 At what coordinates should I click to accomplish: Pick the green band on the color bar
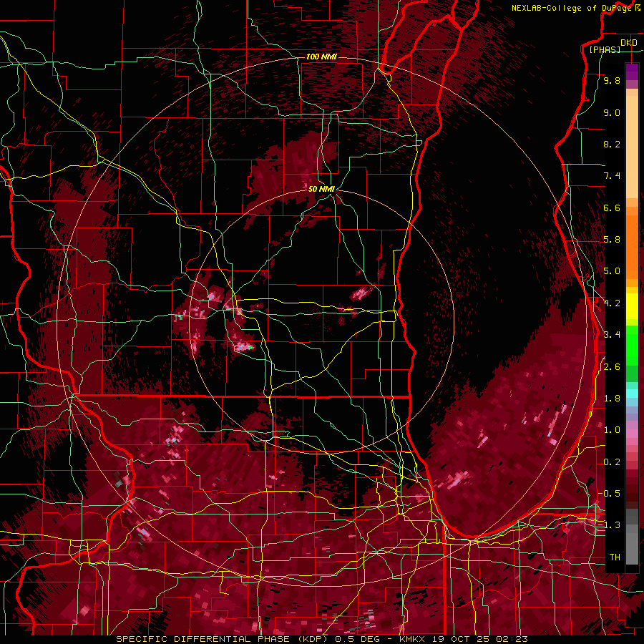coord(632,345)
